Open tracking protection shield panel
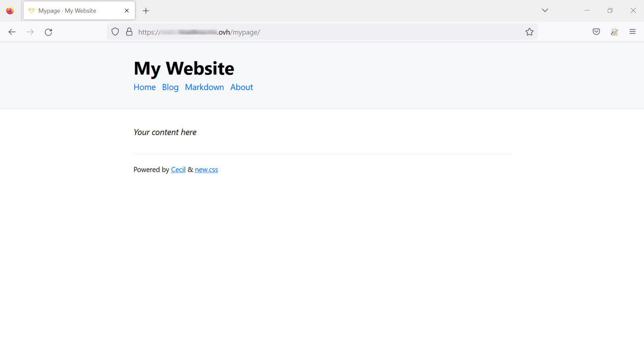 [115, 32]
